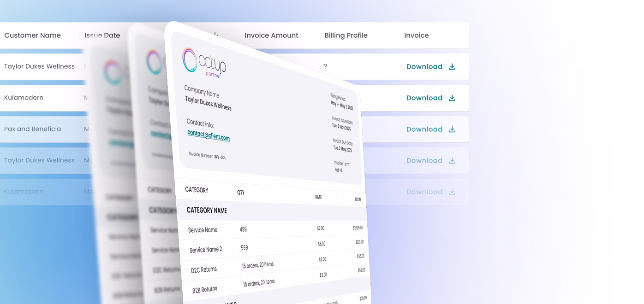
Task: Click the Invoice column header
Action: [x=416, y=35]
